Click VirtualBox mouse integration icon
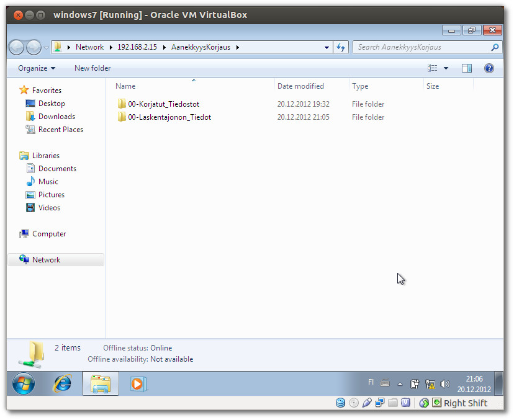Image resolution: width=514 pixels, height=420 pixels. [424, 403]
